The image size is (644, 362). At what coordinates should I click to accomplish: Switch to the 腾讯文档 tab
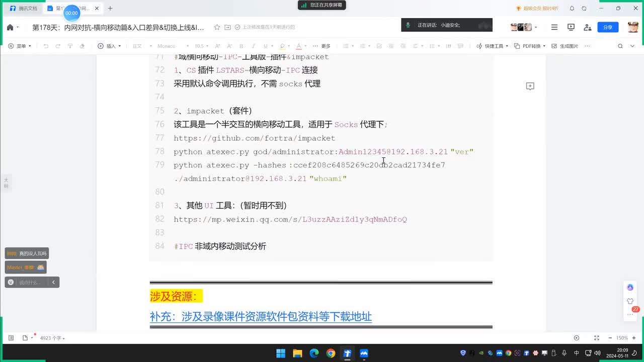click(24, 9)
